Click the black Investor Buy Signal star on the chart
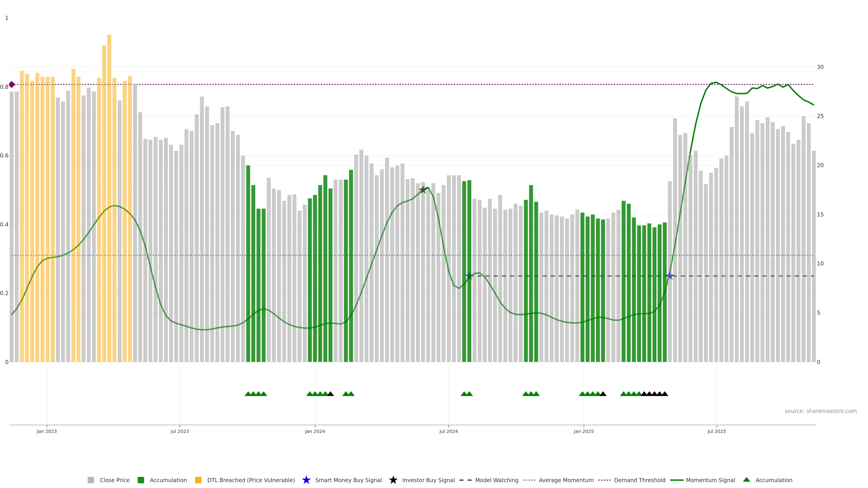868x488 pixels. tap(423, 190)
